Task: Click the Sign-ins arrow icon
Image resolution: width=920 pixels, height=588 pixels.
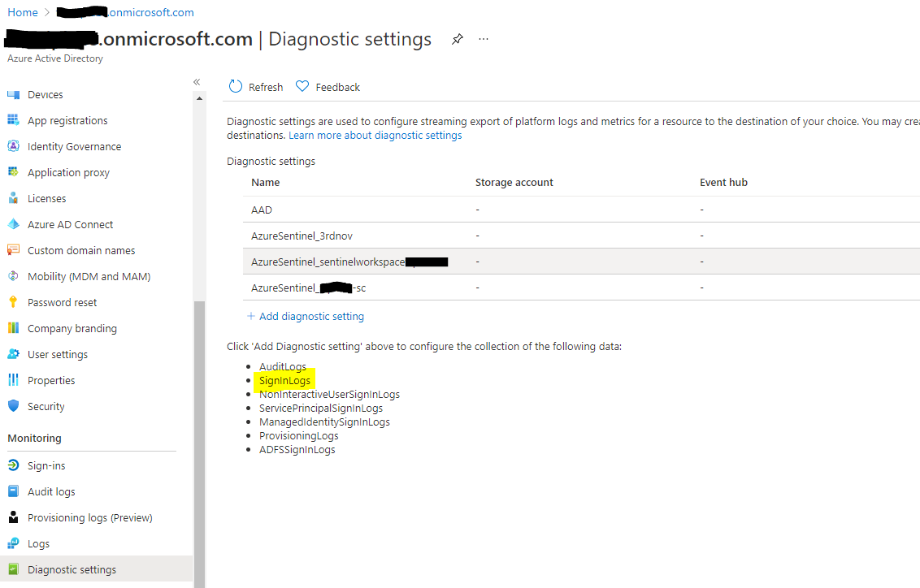Action: (x=13, y=465)
